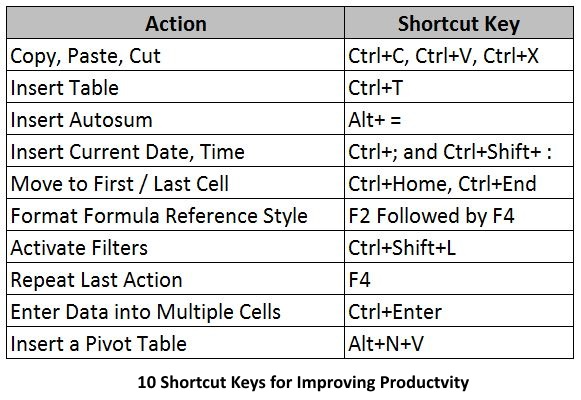581x400 pixels.
Task: Select the Copy, Paste, Cut cell
Action: pyautogui.click(x=176, y=55)
